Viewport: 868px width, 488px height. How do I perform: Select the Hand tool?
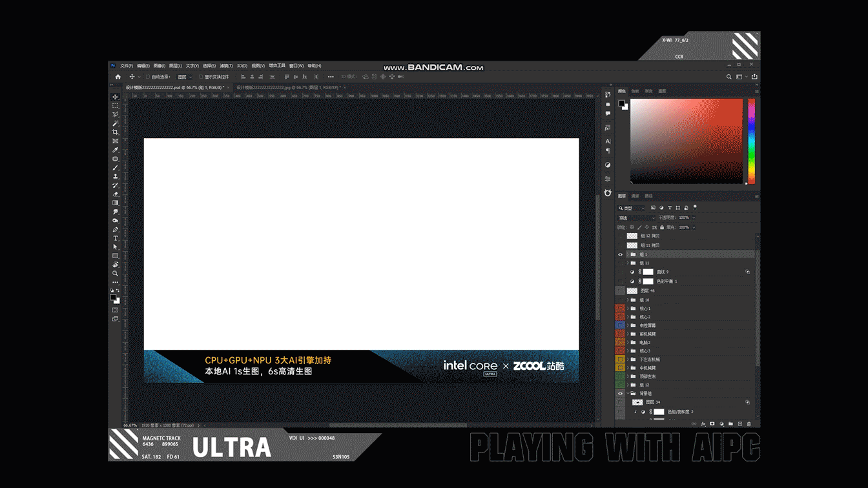click(x=116, y=265)
